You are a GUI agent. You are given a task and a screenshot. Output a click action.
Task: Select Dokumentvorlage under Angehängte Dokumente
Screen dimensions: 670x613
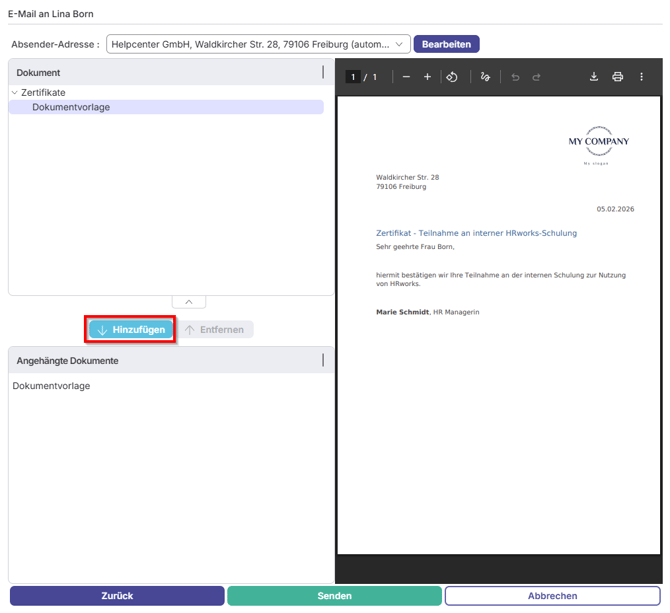pyautogui.click(x=51, y=385)
